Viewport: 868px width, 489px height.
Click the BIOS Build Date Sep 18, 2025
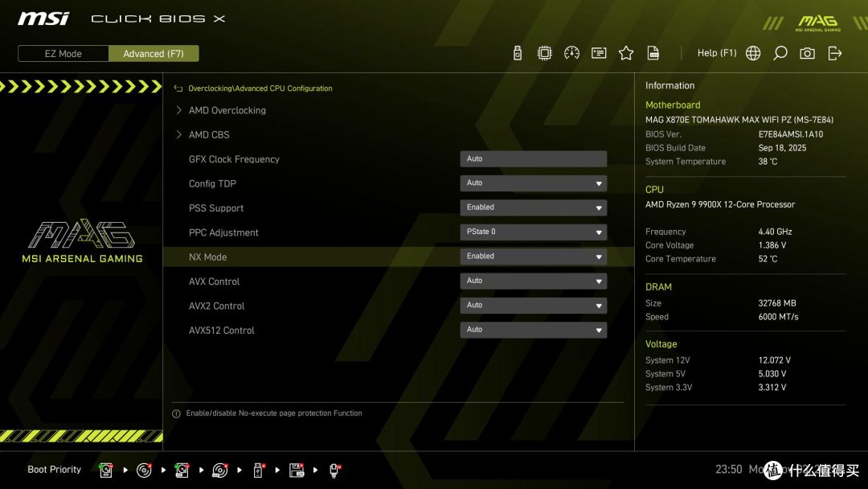[x=782, y=148]
